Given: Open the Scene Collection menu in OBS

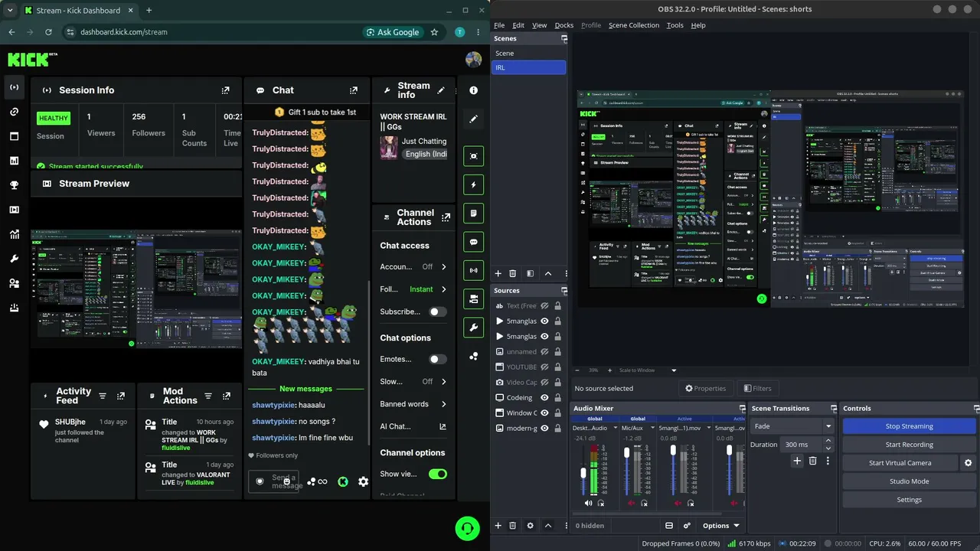Looking at the screenshot, I should [x=633, y=25].
